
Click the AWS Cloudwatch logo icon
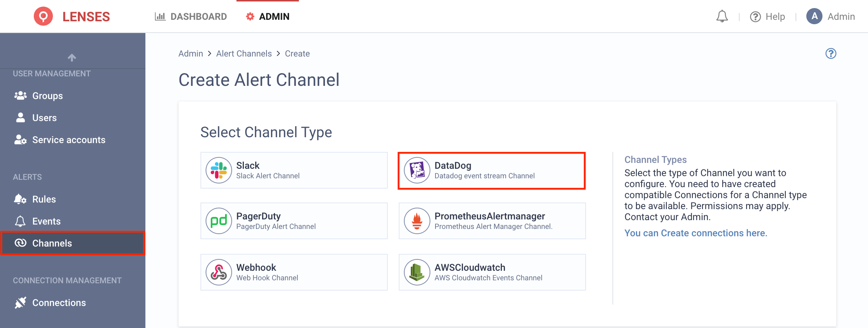pyautogui.click(x=417, y=272)
